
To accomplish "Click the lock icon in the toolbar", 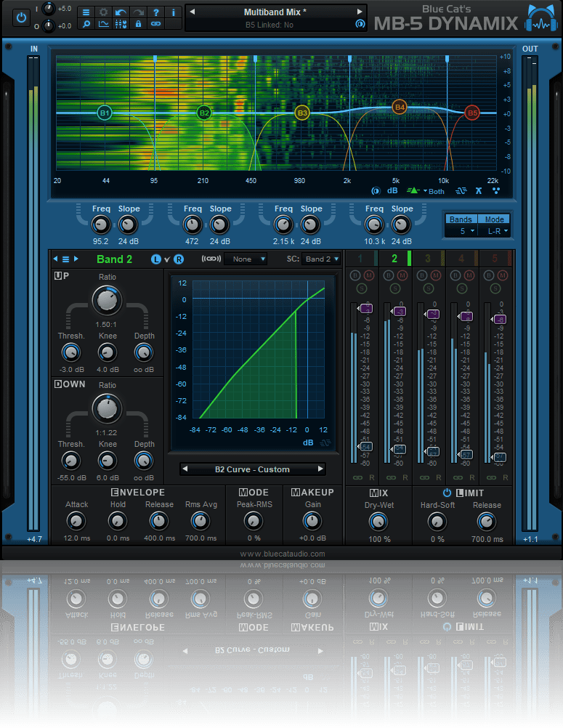I will coord(138,24).
